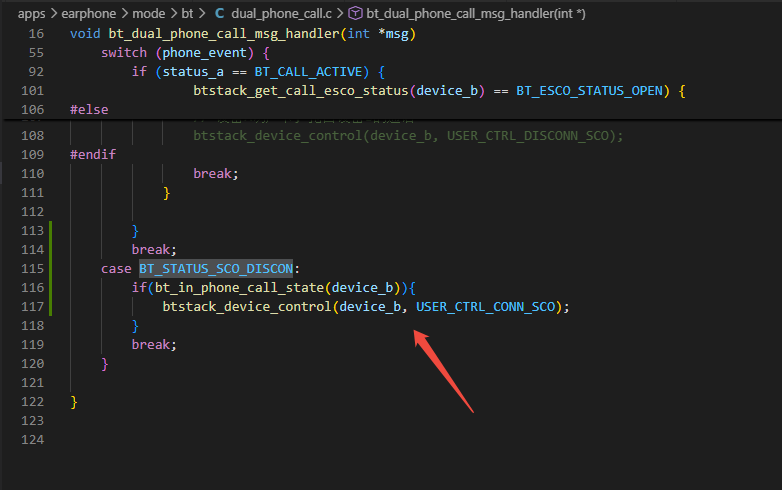
Task: Open the 'earphone' breadcrumb segment
Action: [89, 13]
